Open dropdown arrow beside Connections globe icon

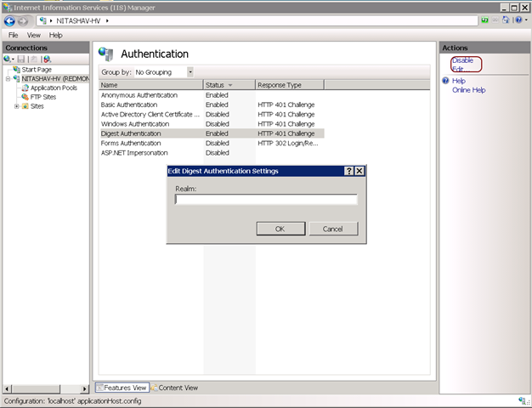pos(13,59)
